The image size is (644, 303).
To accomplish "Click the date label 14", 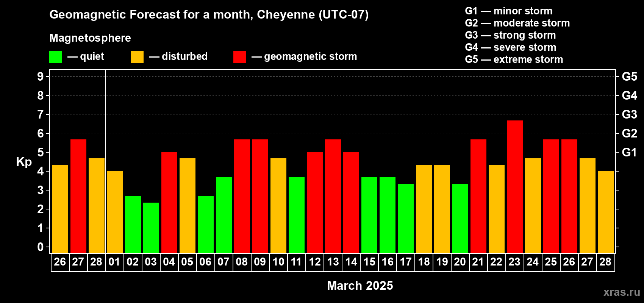I will 351,262.
